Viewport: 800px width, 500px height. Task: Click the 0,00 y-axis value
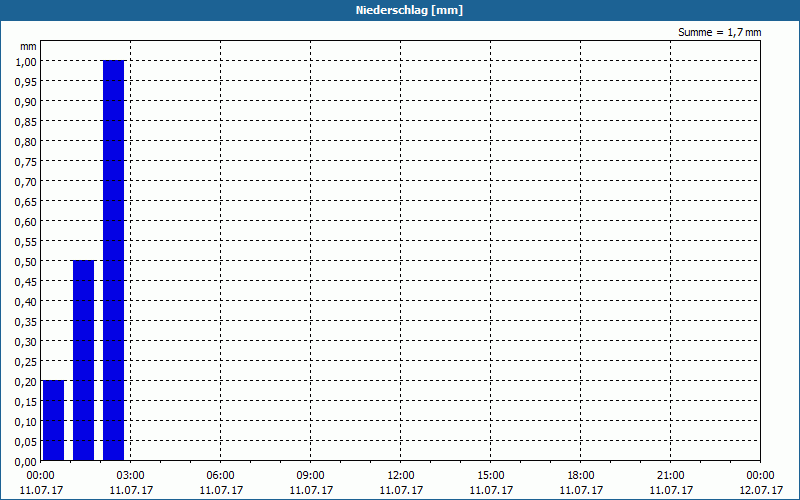(26, 462)
